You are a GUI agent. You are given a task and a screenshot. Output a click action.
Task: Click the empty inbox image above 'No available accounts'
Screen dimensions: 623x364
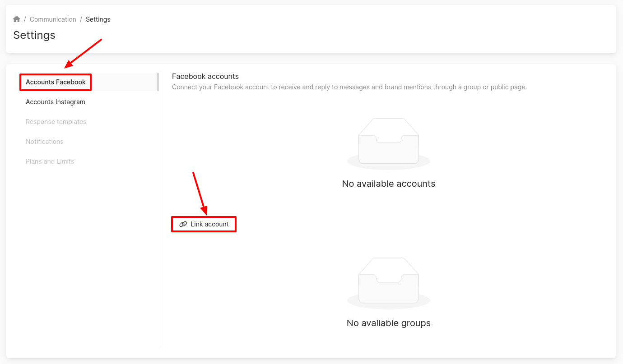tap(389, 144)
